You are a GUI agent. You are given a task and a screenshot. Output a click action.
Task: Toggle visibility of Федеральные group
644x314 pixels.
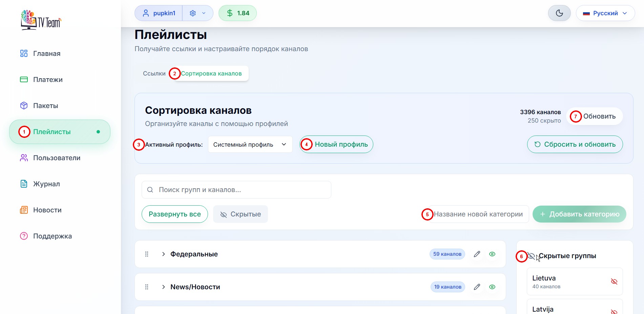click(492, 254)
